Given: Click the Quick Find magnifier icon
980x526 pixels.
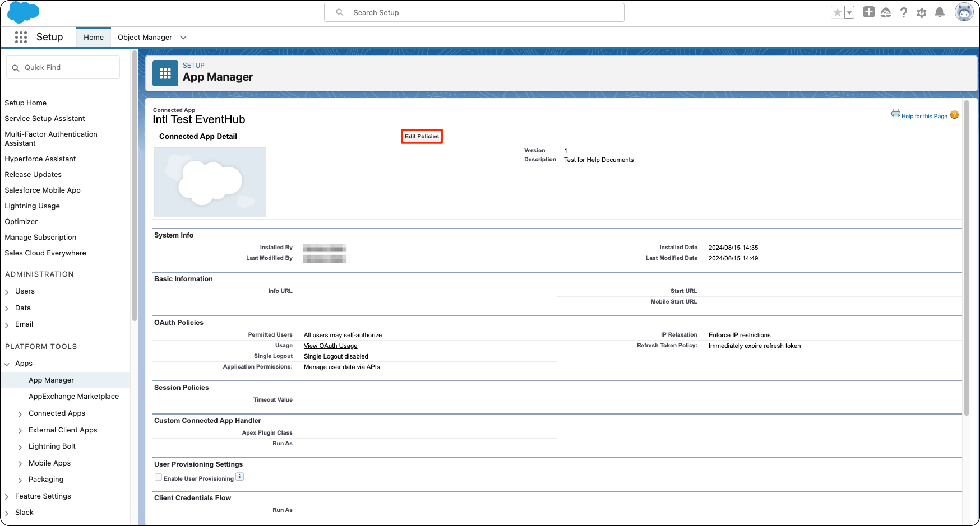Looking at the screenshot, I should coord(16,68).
